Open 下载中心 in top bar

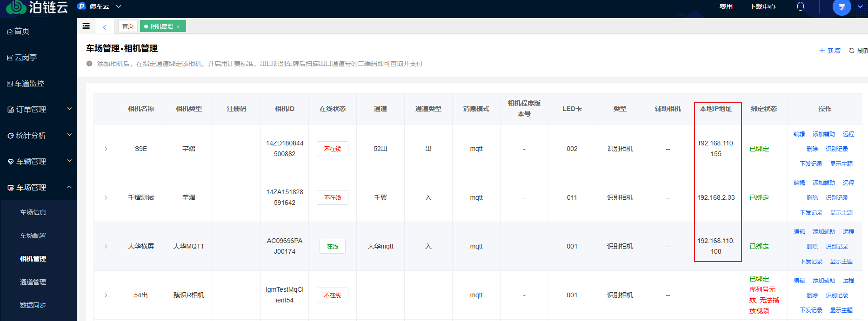tap(762, 7)
